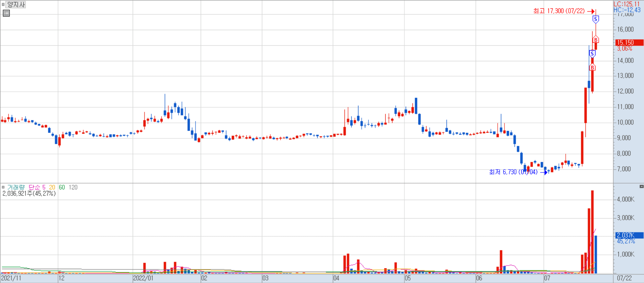Click the 07 month label on the date axis
The height and width of the screenshot is (283, 644).
(547, 278)
